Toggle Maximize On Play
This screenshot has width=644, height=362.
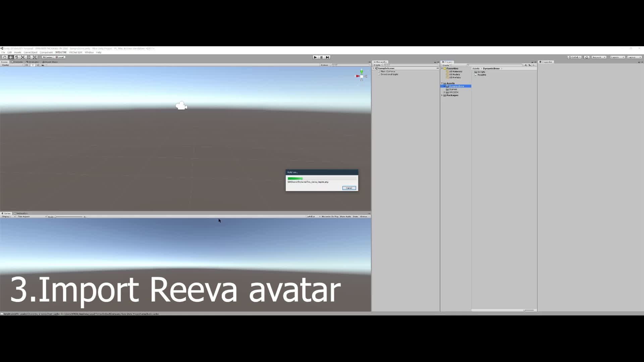pyautogui.click(x=330, y=217)
